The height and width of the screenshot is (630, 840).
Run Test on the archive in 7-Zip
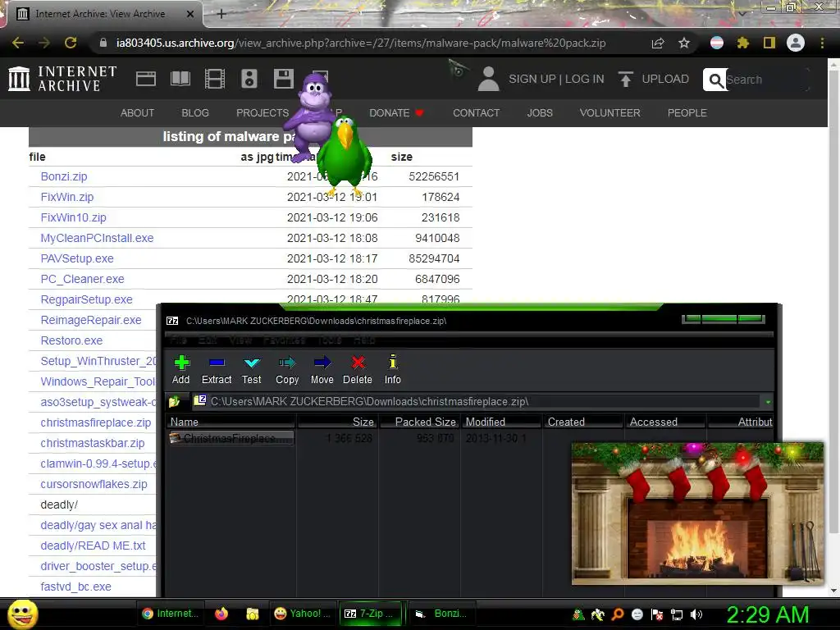pyautogui.click(x=252, y=363)
